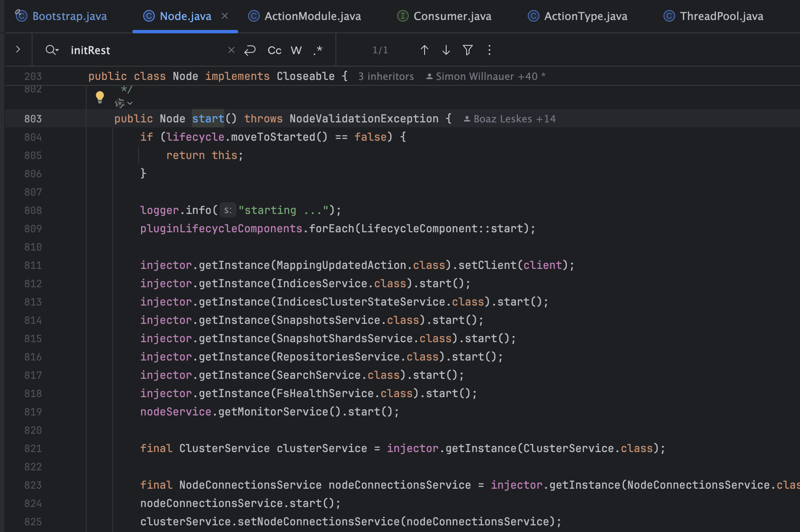
Task: Switch to the ActionType.java tab
Action: tap(578, 16)
